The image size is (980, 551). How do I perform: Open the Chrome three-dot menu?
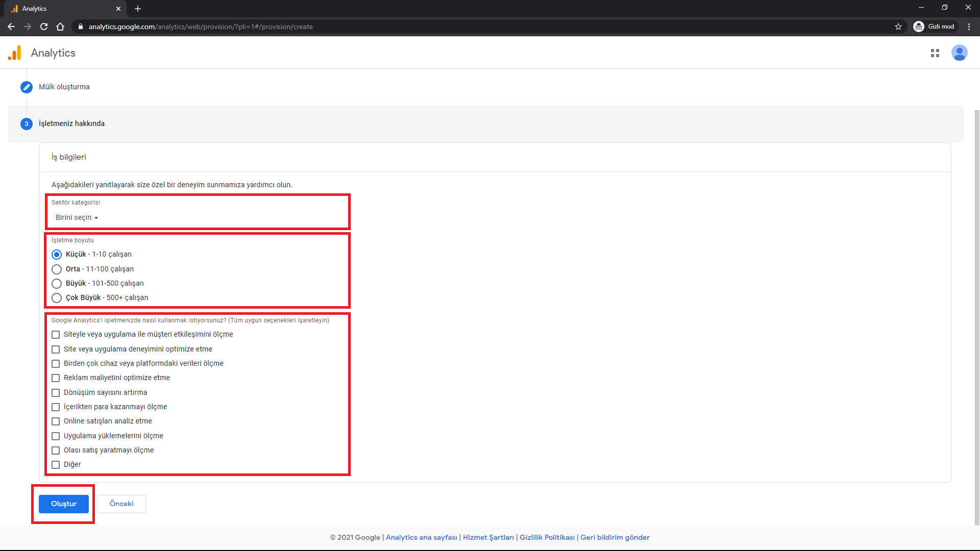[969, 27]
